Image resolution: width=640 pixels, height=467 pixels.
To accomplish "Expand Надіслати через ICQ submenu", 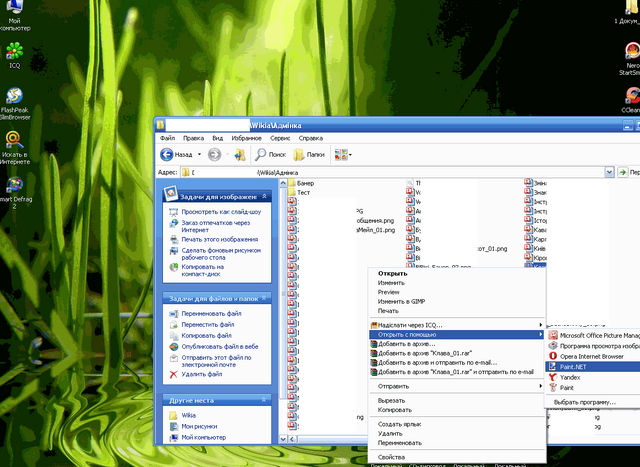I will point(457,325).
